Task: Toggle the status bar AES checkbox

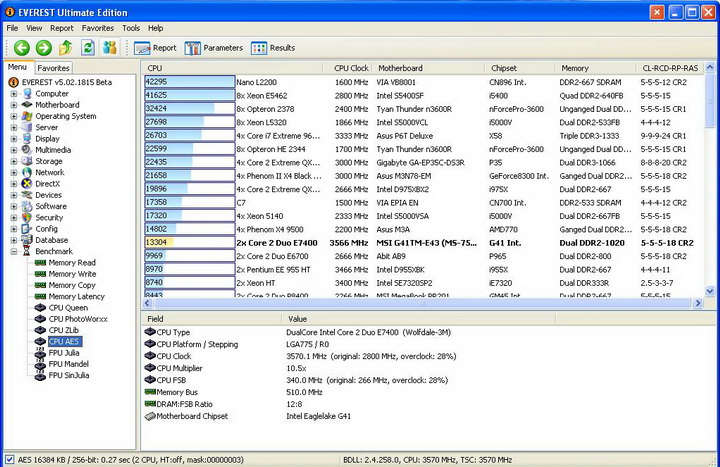Action: (x=9, y=459)
